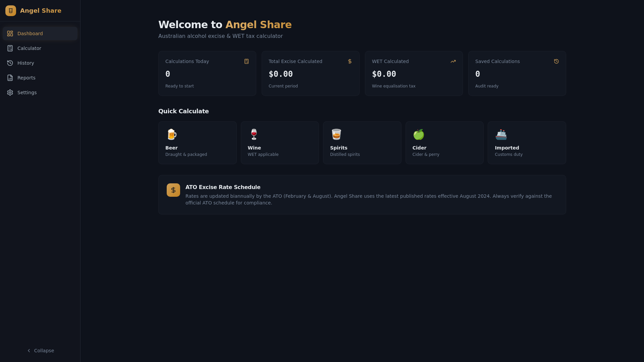644x362 pixels.
Task: Navigate to Reports
Action: 40,78
